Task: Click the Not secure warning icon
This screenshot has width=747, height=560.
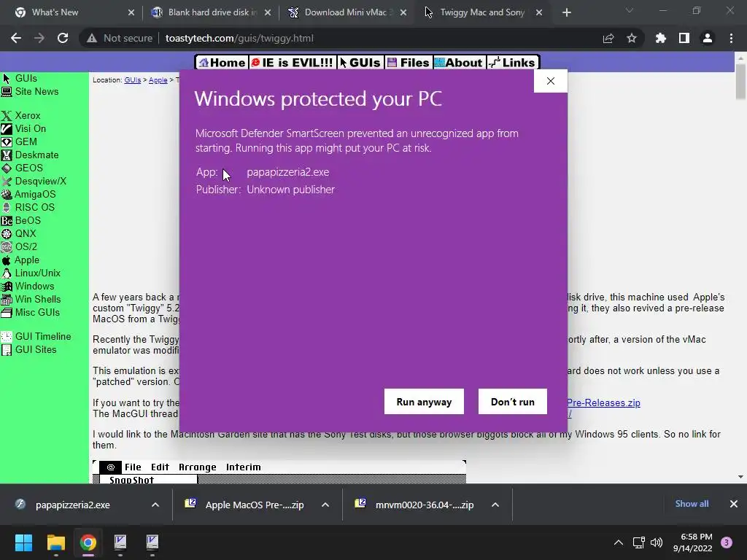Action: [x=91, y=38]
